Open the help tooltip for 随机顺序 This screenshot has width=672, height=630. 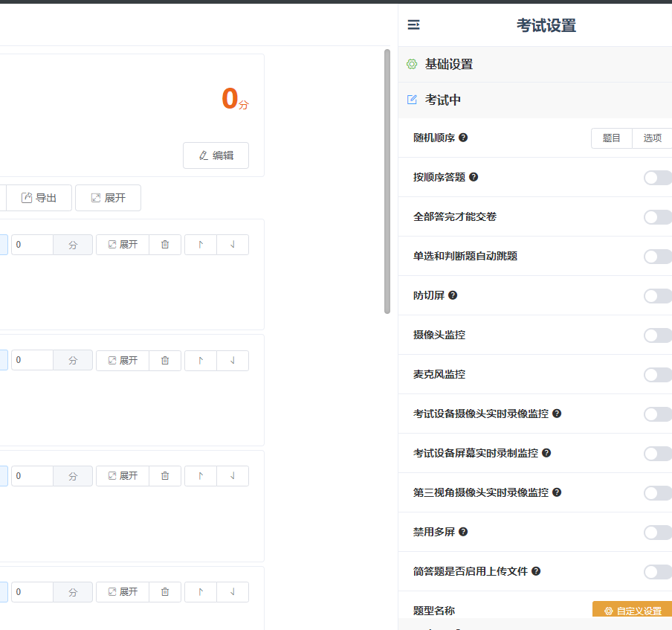(463, 138)
